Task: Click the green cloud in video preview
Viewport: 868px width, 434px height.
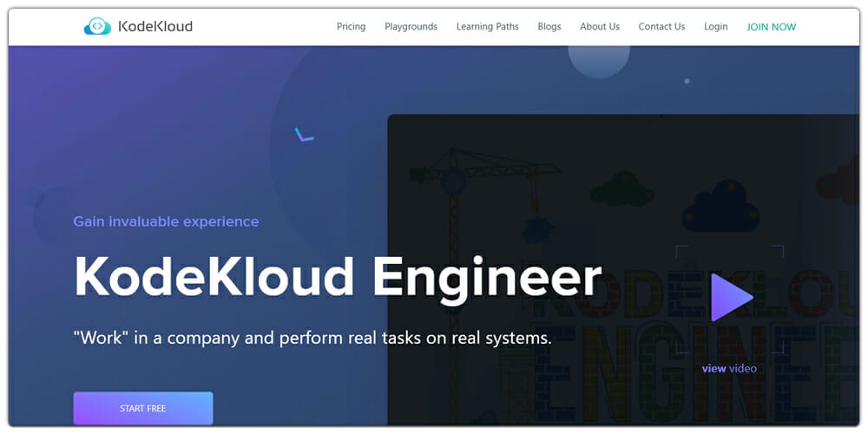Action: (621, 188)
